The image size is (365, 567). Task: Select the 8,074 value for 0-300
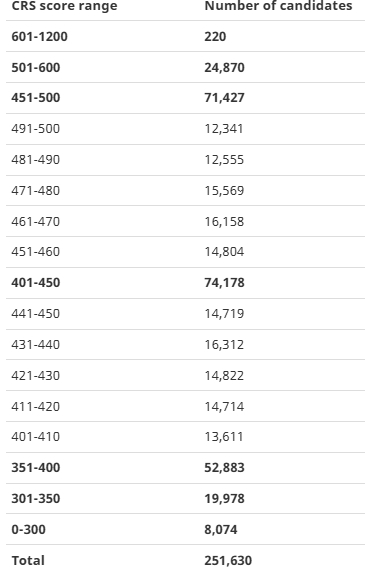tap(221, 530)
